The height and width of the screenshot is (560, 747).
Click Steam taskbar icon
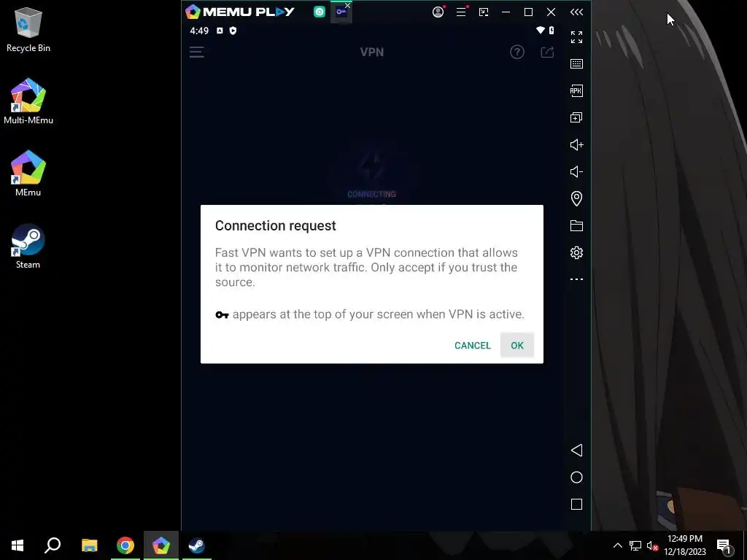pyautogui.click(x=196, y=545)
